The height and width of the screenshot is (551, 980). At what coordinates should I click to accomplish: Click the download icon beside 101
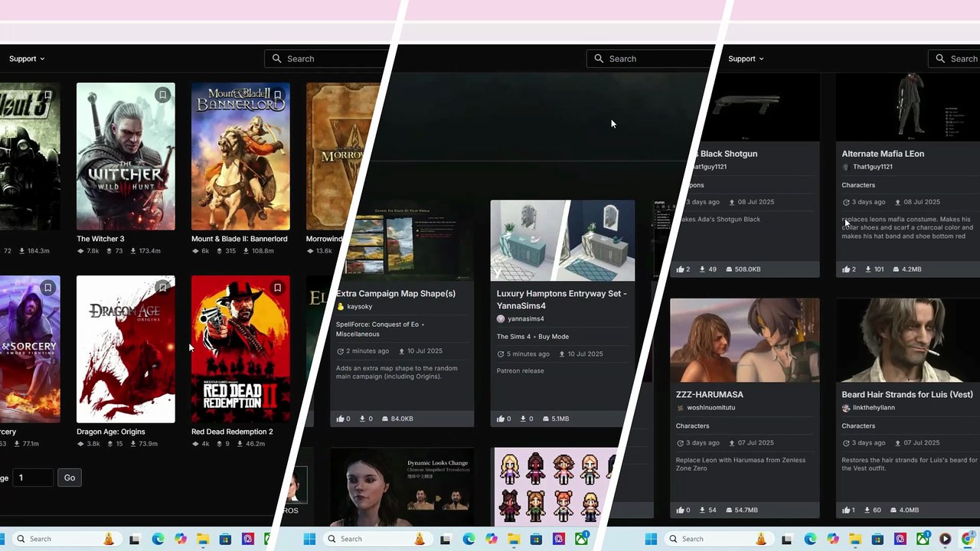click(869, 269)
